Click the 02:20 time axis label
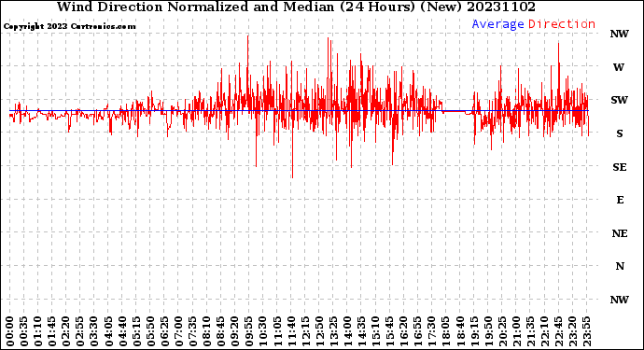This screenshot has width=644, height=350. [66, 331]
